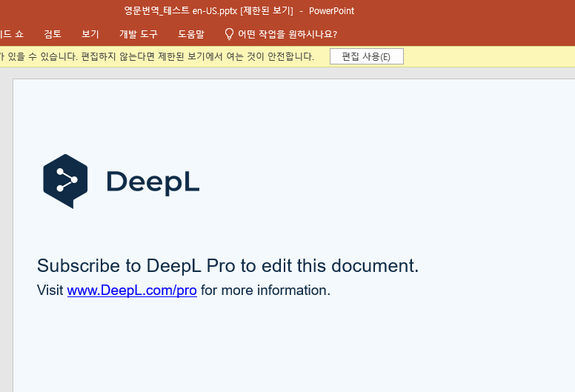The height and width of the screenshot is (392, 575).
Task: Click the 어떤 작업을 원하시나요? search box
Action: (x=287, y=34)
